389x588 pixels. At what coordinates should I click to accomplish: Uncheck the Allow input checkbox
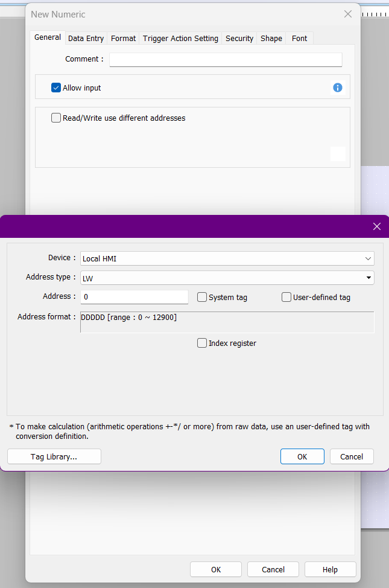tap(57, 88)
